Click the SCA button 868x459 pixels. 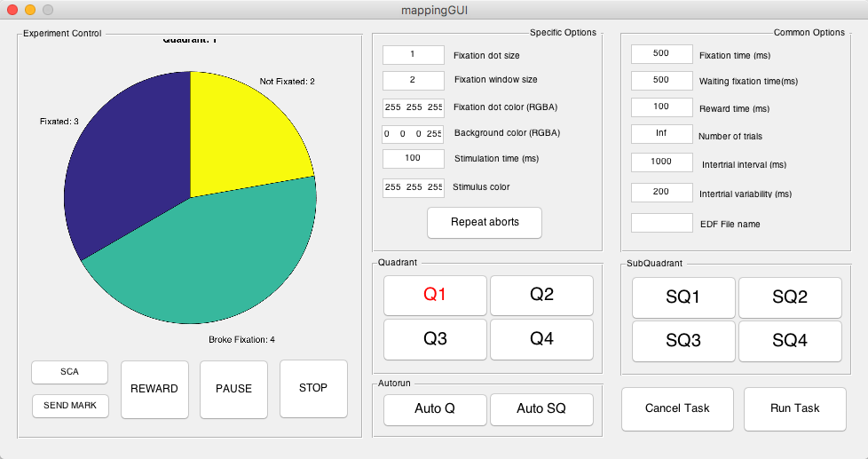(x=70, y=372)
